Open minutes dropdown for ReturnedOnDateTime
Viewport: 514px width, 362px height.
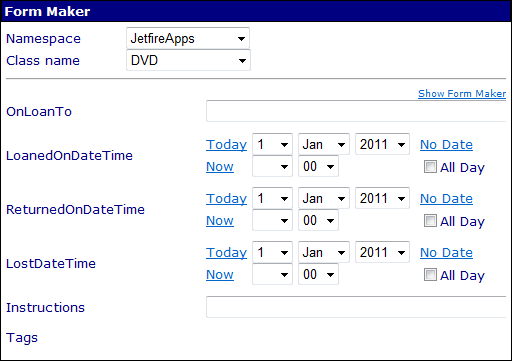(318, 220)
